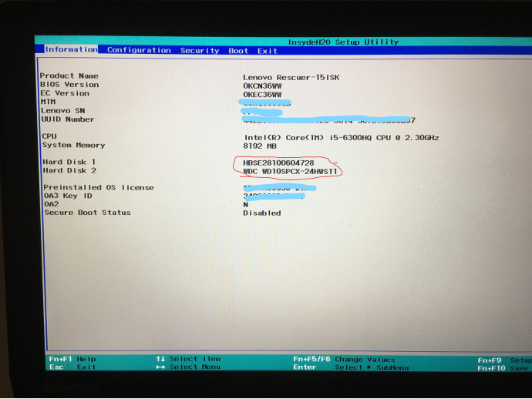Click the Product Name label

pos(69,75)
